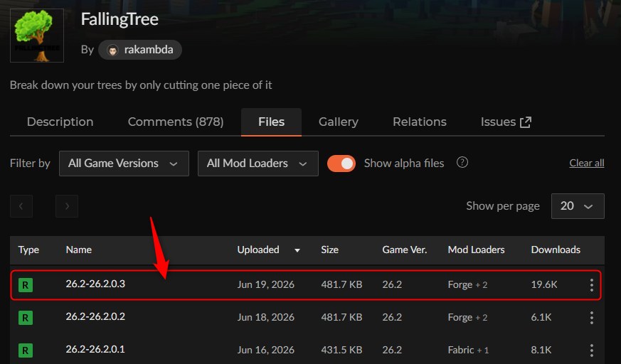Click the Type column header
The height and width of the screenshot is (364, 621).
28,250
